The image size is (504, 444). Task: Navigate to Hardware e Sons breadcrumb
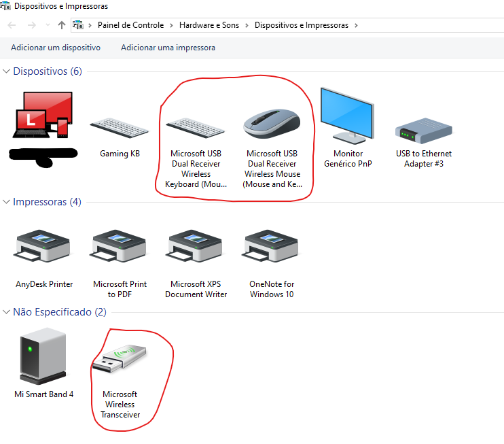click(x=209, y=25)
